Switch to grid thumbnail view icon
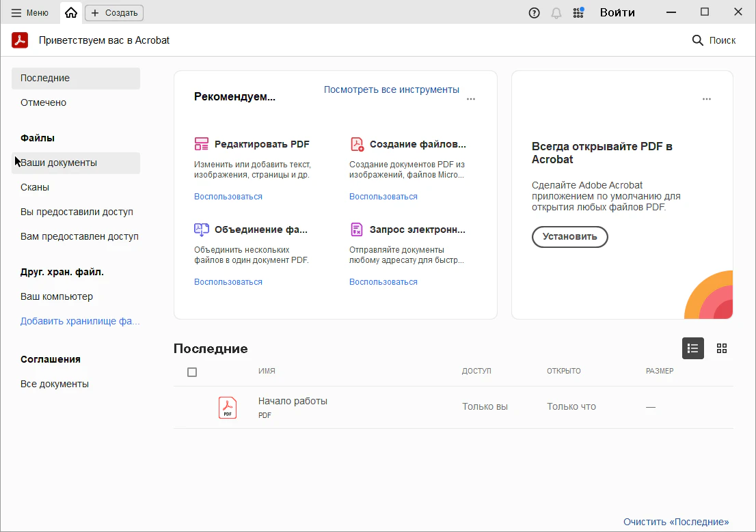The height and width of the screenshot is (532, 756). coord(722,348)
